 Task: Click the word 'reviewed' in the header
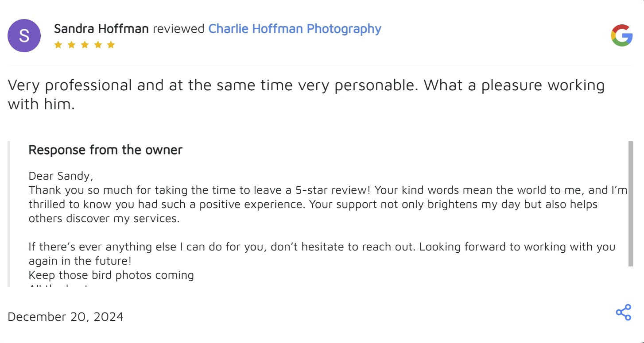pos(178,29)
